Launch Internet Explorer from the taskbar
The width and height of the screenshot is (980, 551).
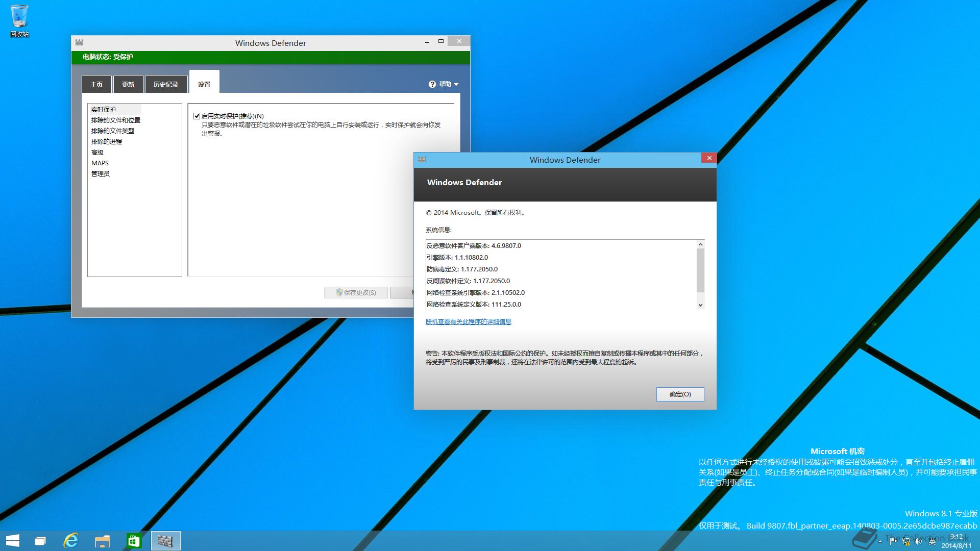point(71,541)
